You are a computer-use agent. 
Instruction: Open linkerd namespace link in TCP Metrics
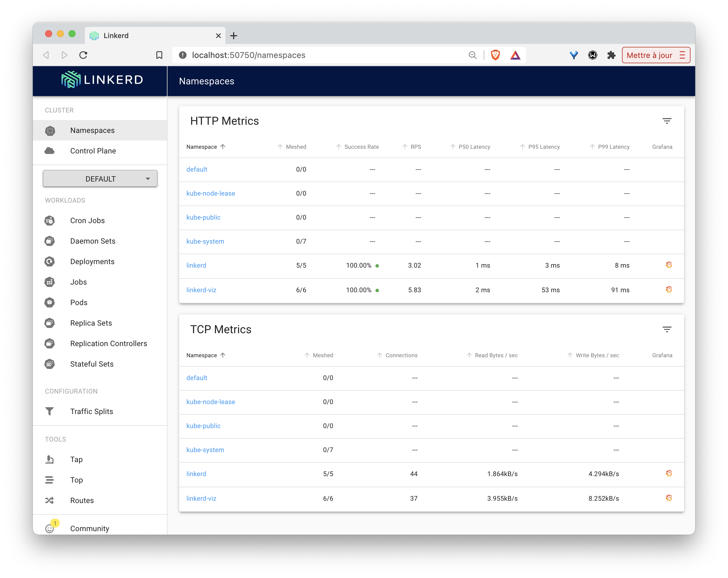[196, 474]
